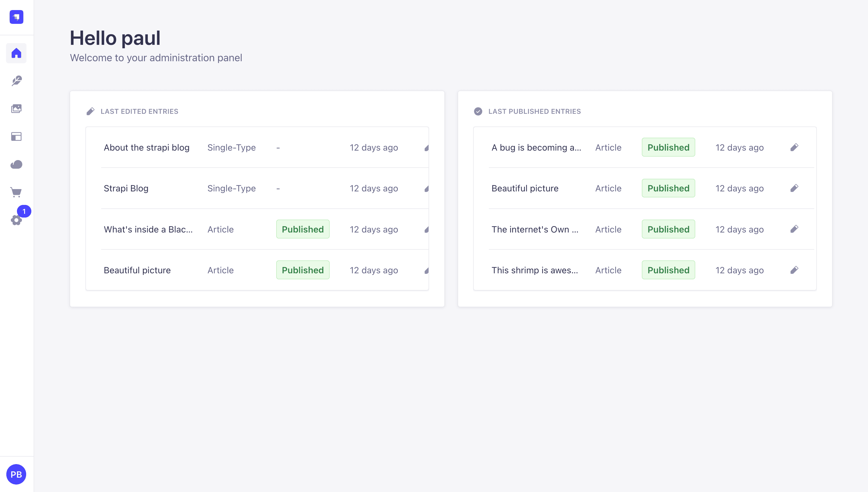The height and width of the screenshot is (492, 868).
Task: Click the 'Last Edited Entries' heading
Action: (139, 112)
